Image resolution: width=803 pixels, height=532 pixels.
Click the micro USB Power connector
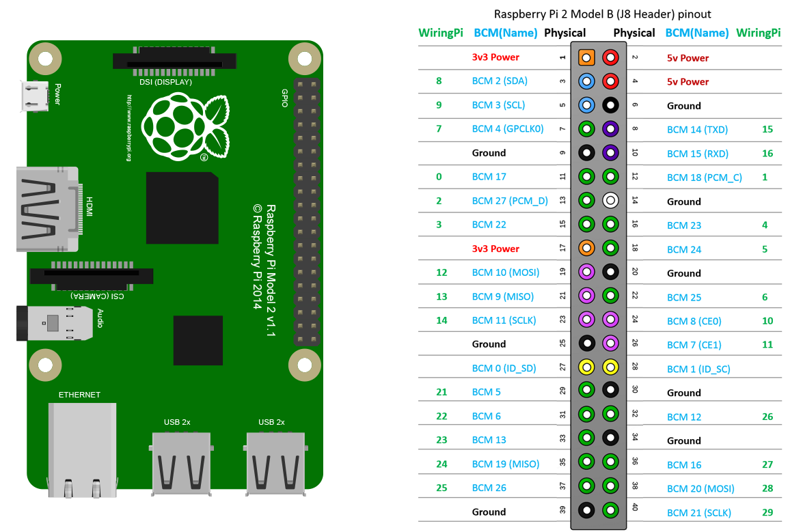pyautogui.click(x=35, y=96)
